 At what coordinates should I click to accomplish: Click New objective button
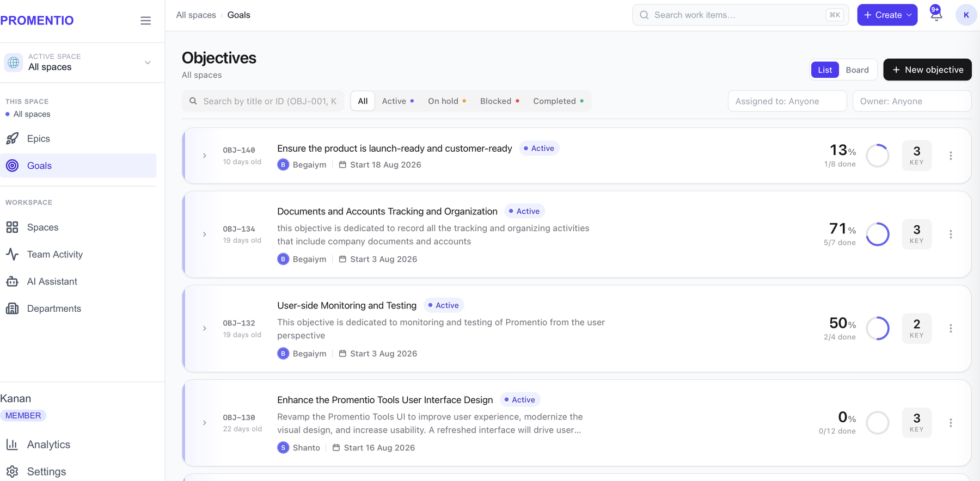927,70
